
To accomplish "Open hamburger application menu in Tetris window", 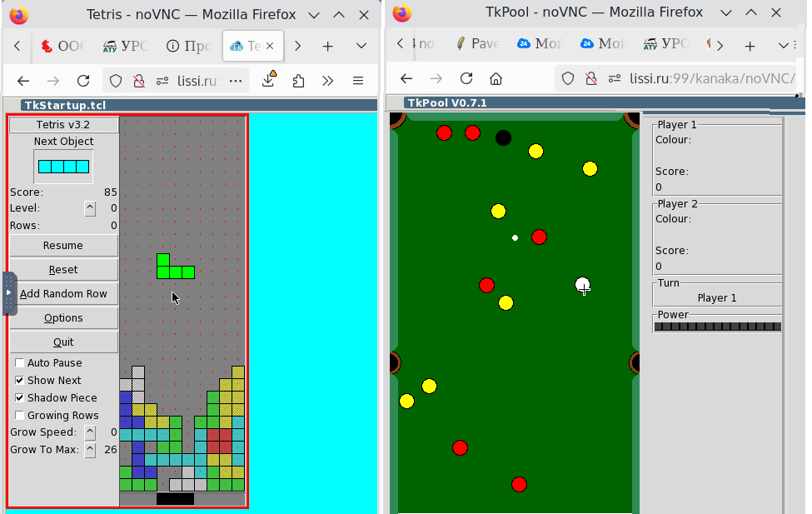I will pyautogui.click(x=358, y=81).
